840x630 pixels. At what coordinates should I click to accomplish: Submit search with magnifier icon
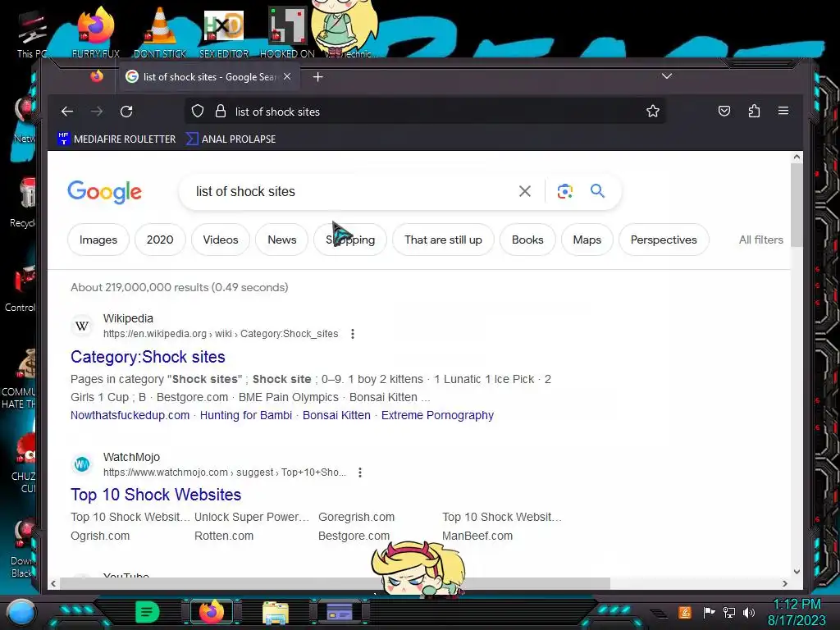tap(597, 190)
